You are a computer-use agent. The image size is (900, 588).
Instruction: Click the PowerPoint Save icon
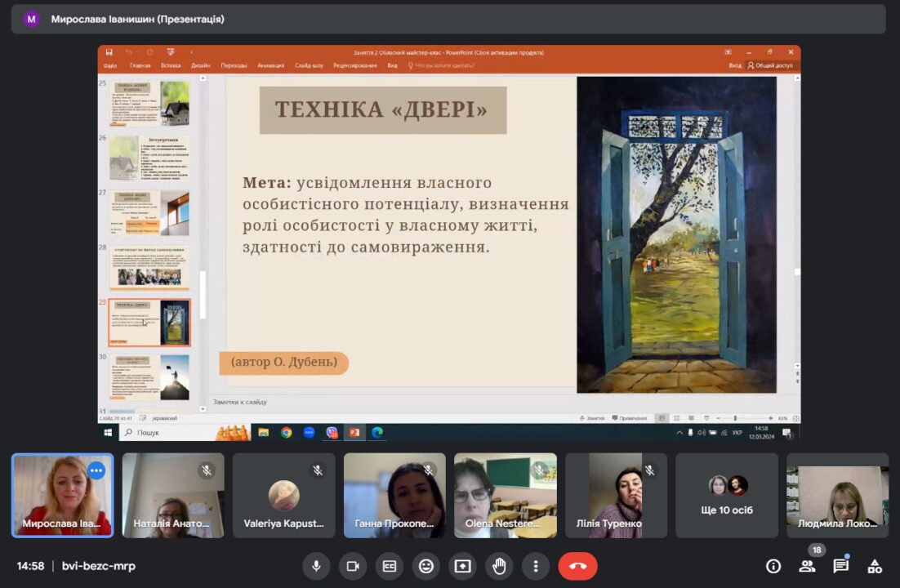[109, 52]
